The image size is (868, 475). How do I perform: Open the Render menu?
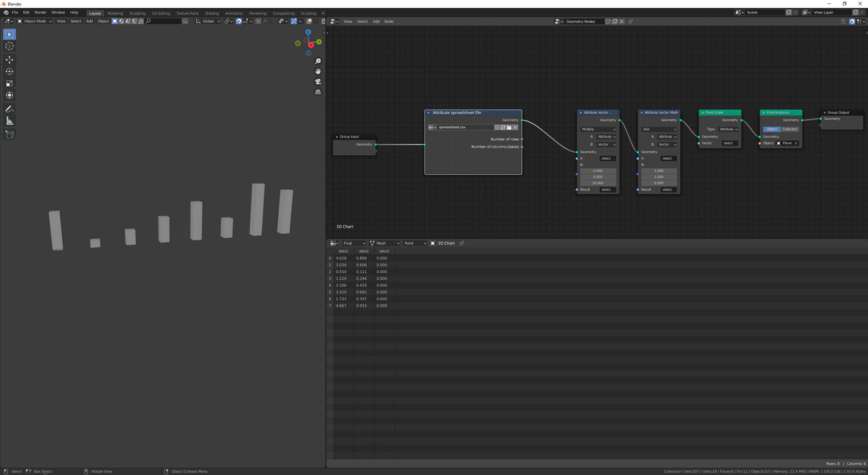41,13
